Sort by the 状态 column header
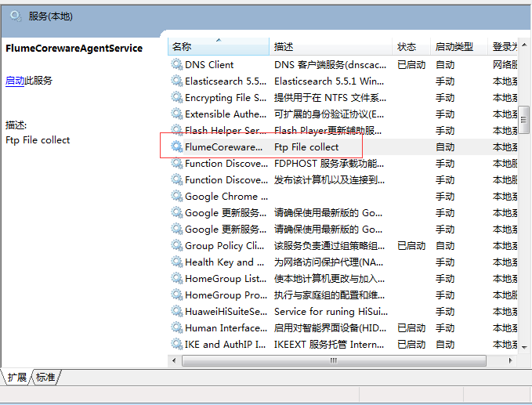Screen dimensions: 532x405 pos(411,46)
